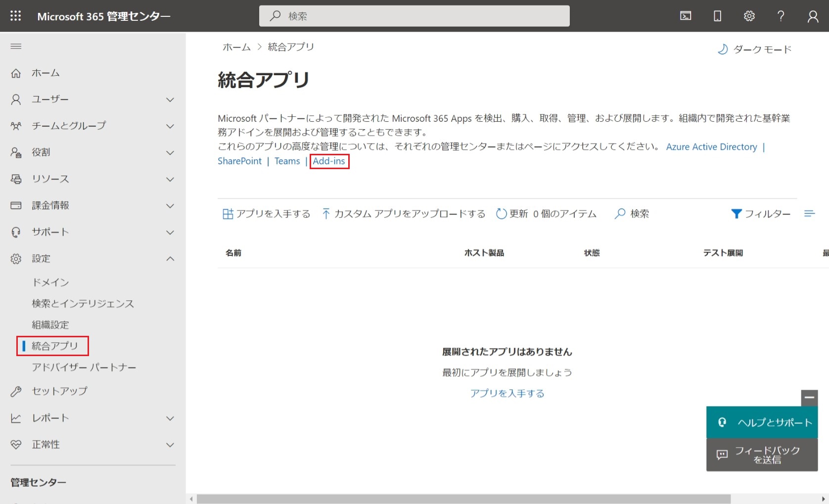Expand the ユーザー menu section
Screen dimensions: 829x504
[170, 99]
